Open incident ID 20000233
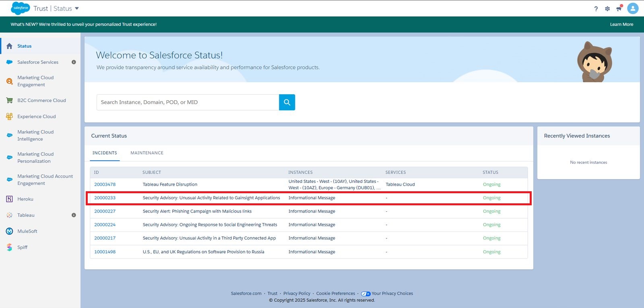Viewport: 644px width, 308px height. coord(105,198)
